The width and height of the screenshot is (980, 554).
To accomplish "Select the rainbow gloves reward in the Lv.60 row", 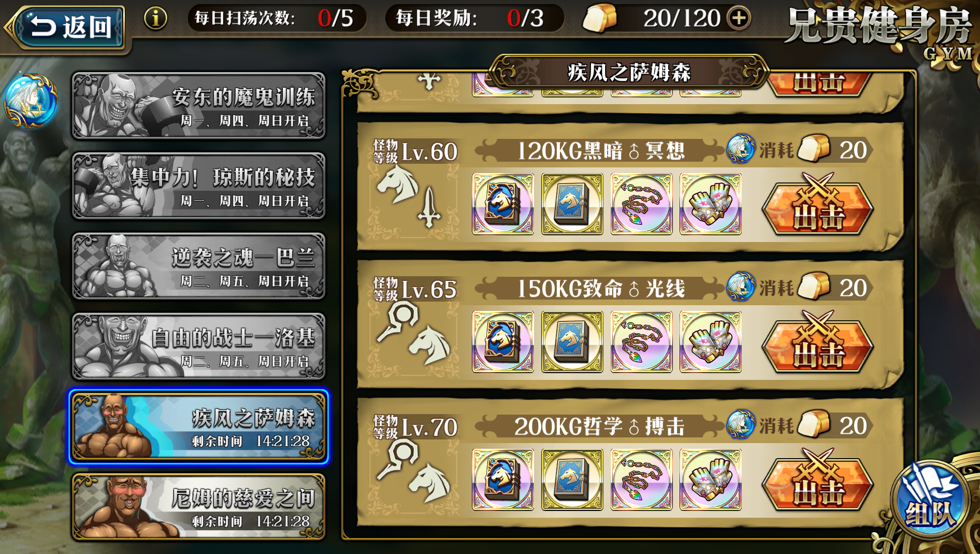I will 710,204.
